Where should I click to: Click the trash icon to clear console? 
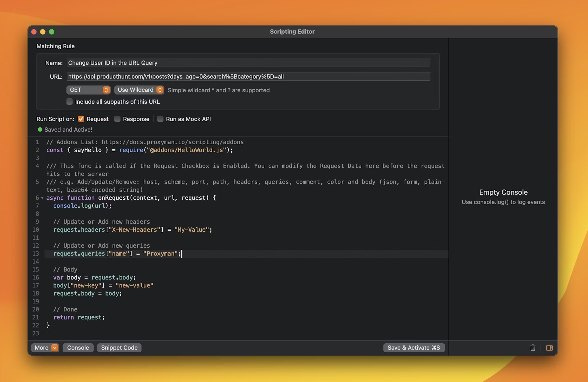coord(533,348)
